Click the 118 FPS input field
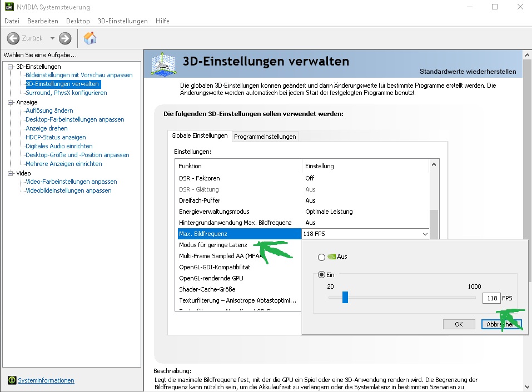532x392 pixels. point(491,298)
